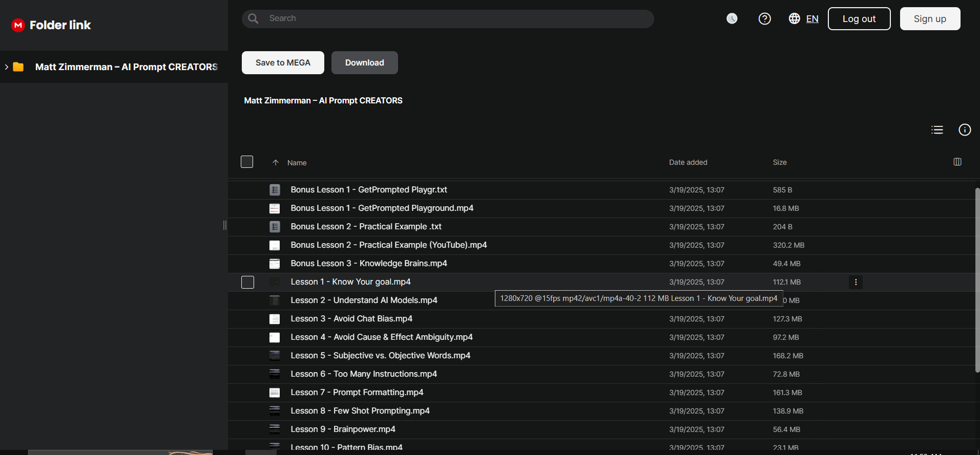980x455 pixels.
Task: Sort files by the Name column
Action: pos(297,163)
